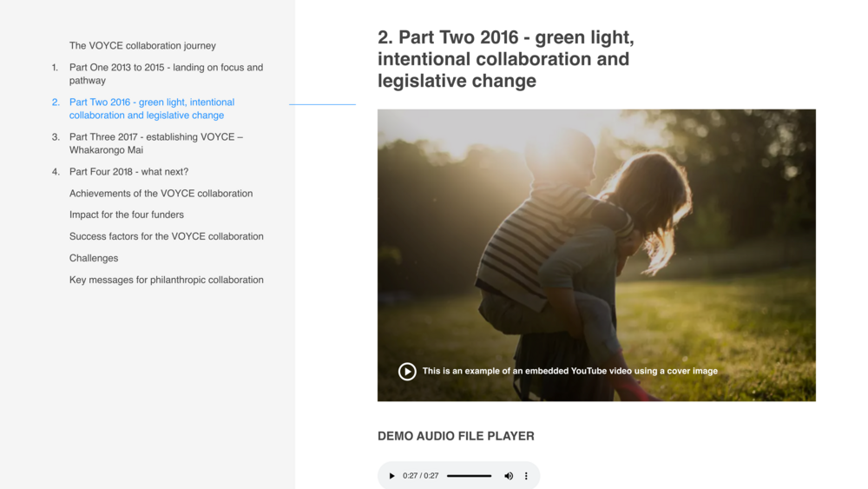This screenshot has height=489, width=868.
Task: Jump to the Challenges section
Action: [x=94, y=258]
